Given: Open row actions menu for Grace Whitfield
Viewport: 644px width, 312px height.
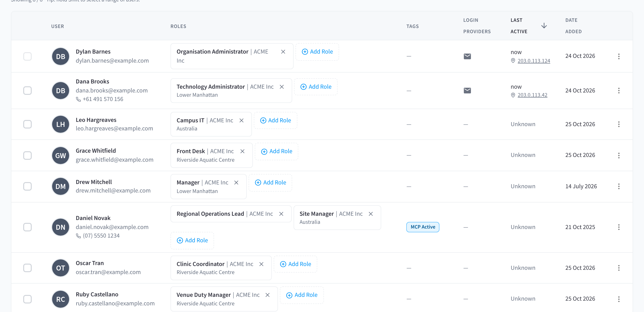Looking at the screenshot, I should 618,156.
